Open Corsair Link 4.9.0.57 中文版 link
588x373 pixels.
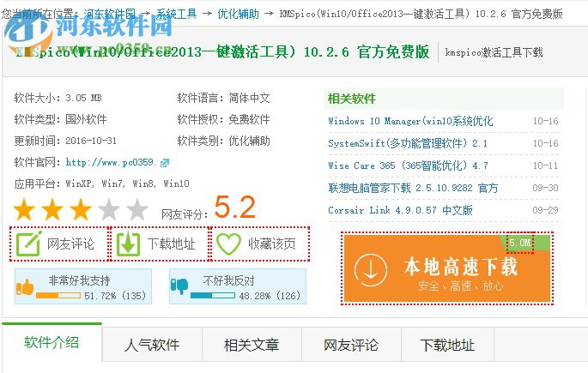pos(400,210)
